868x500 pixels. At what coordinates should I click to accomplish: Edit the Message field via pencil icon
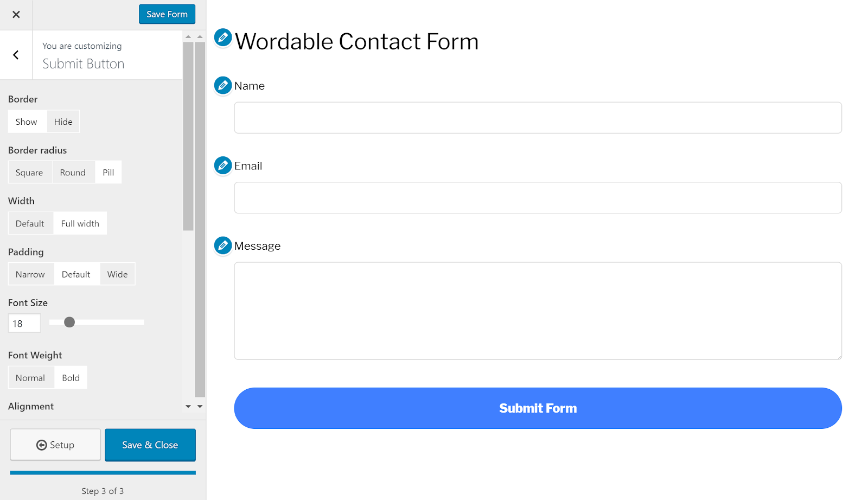pyautogui.click(x=222, y=245)
